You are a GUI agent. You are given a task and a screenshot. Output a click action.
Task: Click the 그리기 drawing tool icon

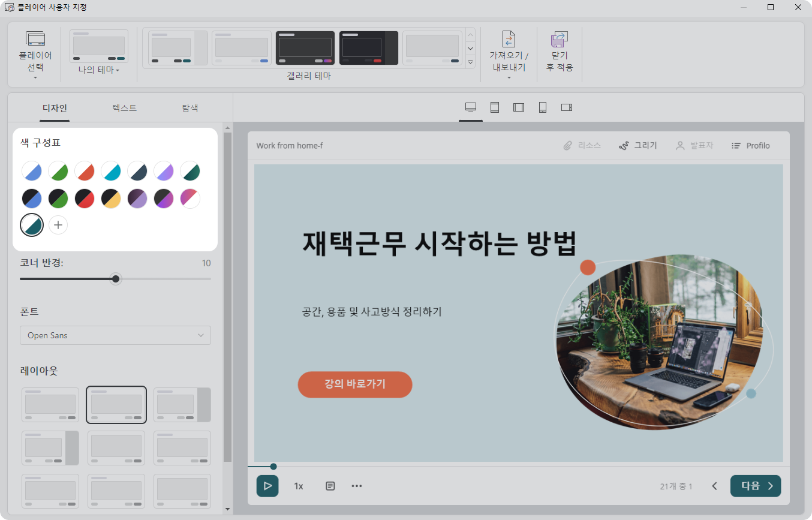click(x=624, y=146)
